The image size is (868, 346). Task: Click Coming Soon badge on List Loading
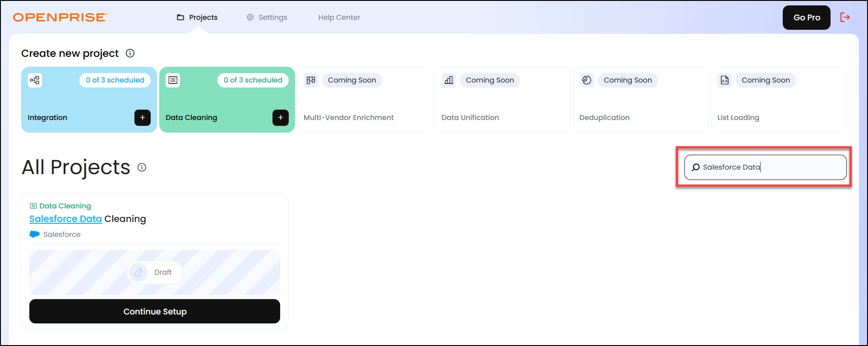pyautogui.click(x=766, y=80)
